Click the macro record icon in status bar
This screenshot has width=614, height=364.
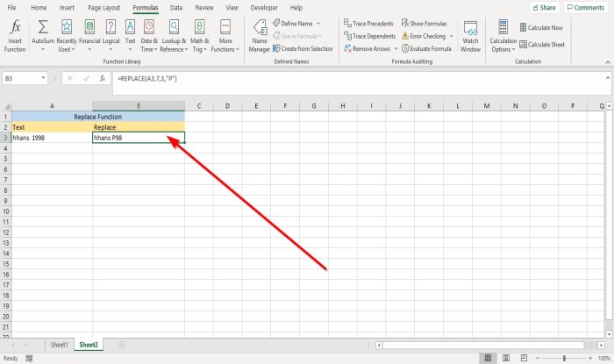(29, 358)
